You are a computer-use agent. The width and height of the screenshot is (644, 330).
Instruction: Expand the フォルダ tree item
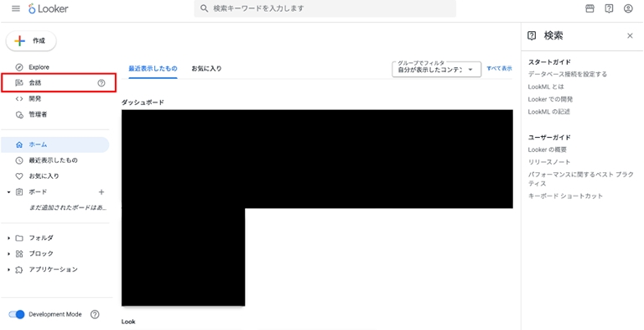[x=8, y=238]
